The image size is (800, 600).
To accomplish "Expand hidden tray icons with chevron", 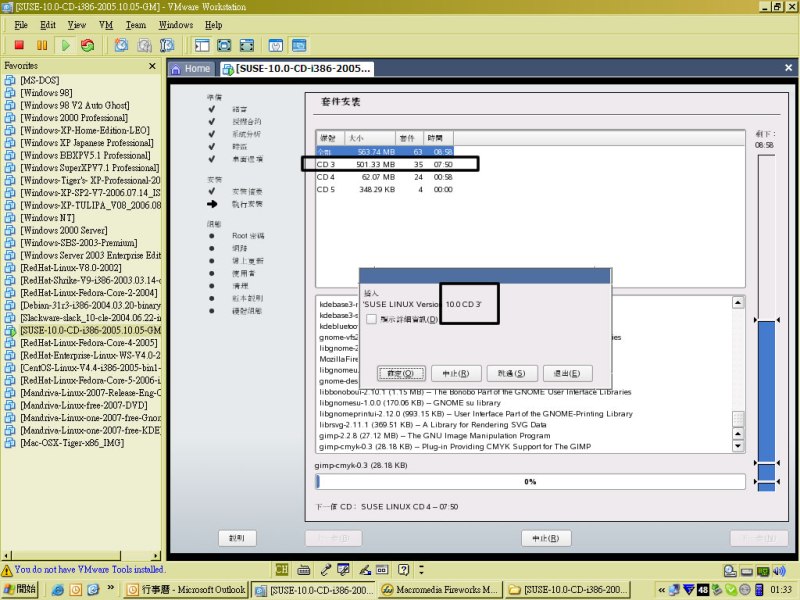I will tap(661, 590).
